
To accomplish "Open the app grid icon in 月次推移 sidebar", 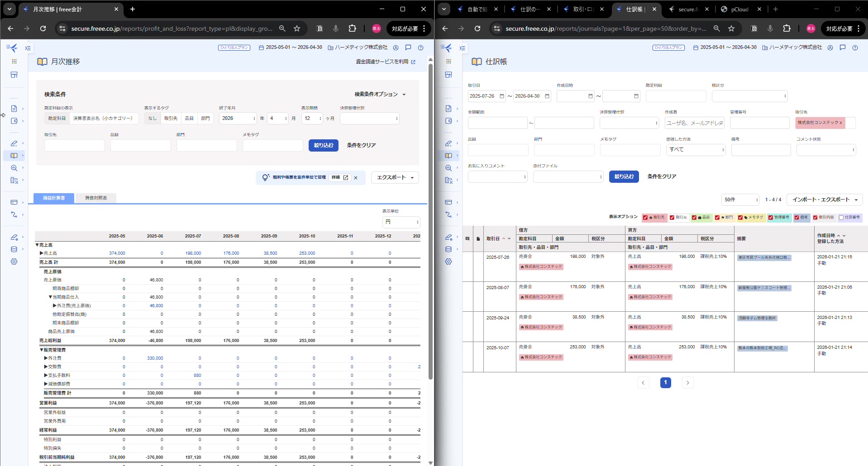I will [14, 61].
